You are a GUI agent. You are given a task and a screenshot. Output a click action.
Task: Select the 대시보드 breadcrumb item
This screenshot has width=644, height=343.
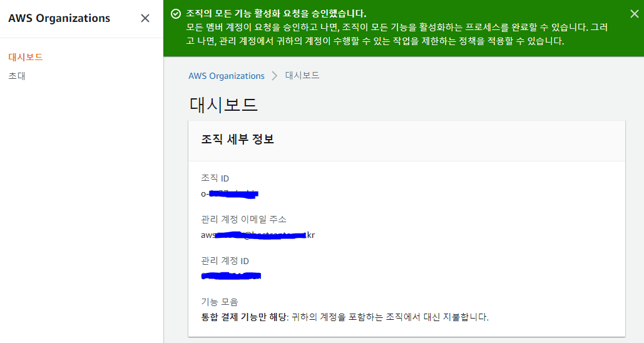[x=302, y=76]
